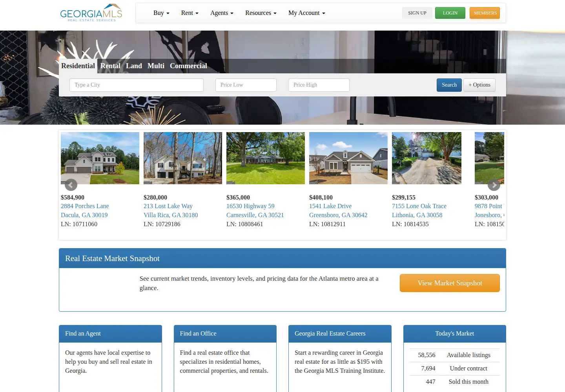Viewport: 565px width, 392px height.
Task: Open the 7155 Lone Oak Trace photo
Action: click(426, 158)
